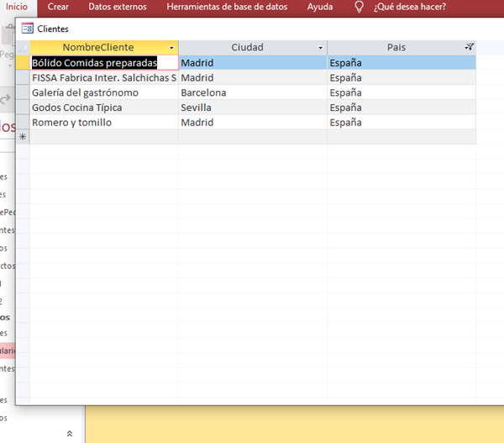Collapse the navigation pane group with double chevron
This screenshot has width=504, height=443.
point(69,433)
